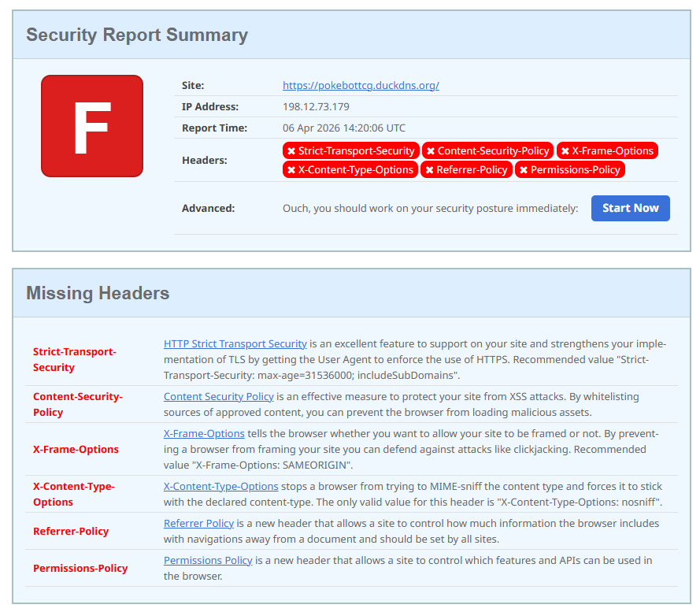Open the pokebottcg.duckdns.org site link
700x612 pixels.
coord(361,85)
